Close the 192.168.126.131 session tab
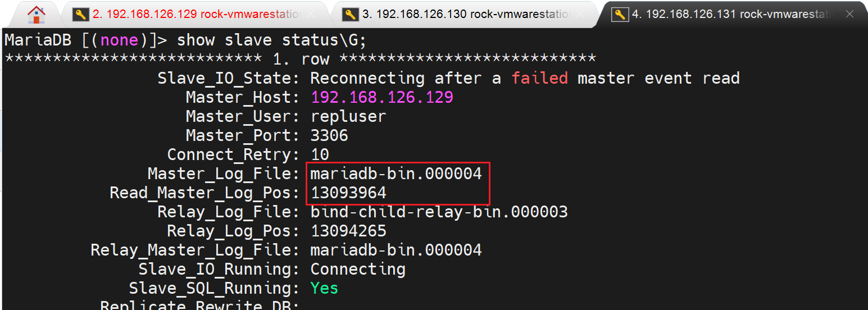Viewport: 868px width, 310px height. tap(850, 15)
